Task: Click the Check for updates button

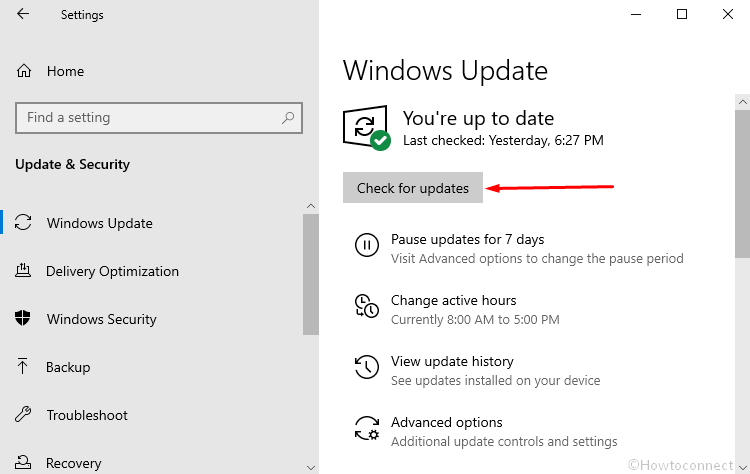Action: [x=413, y=187]
